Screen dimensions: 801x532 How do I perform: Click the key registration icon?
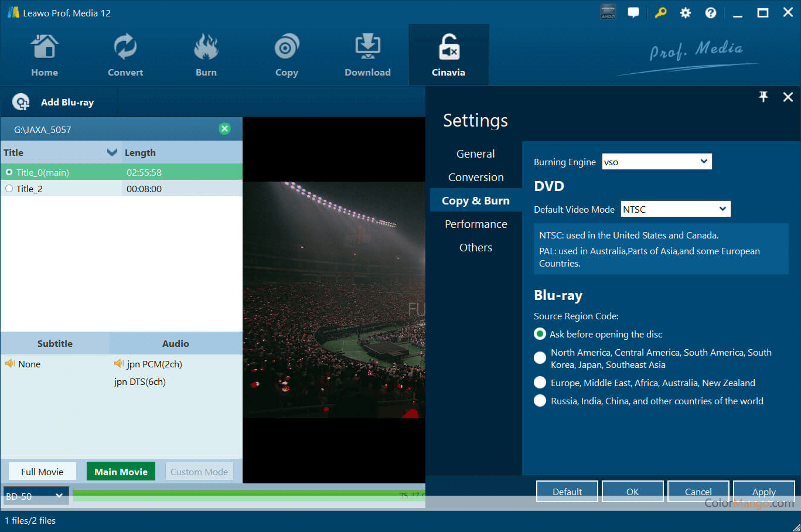point(660,13)
